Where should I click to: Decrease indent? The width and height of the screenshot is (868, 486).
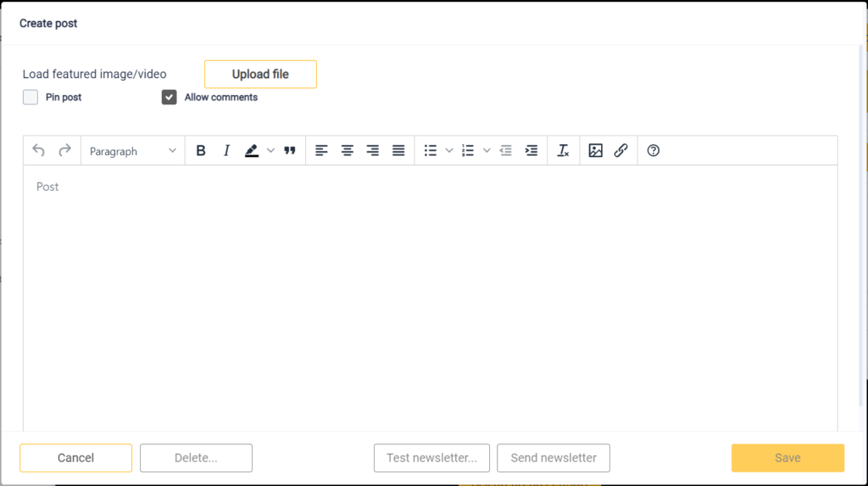click(x=505, y=150)
